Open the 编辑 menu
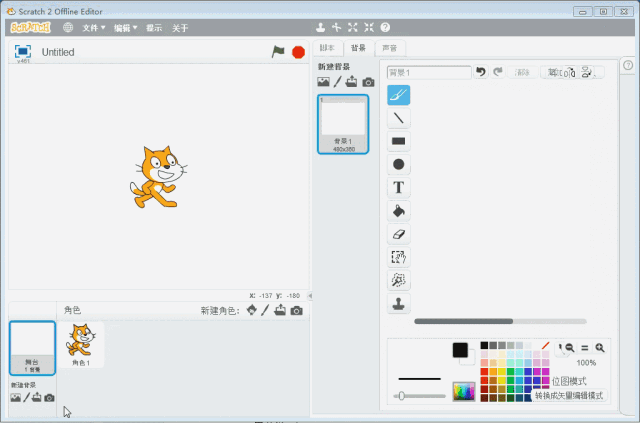The width and height of the screenshot is (640, 423). point(125,28)
